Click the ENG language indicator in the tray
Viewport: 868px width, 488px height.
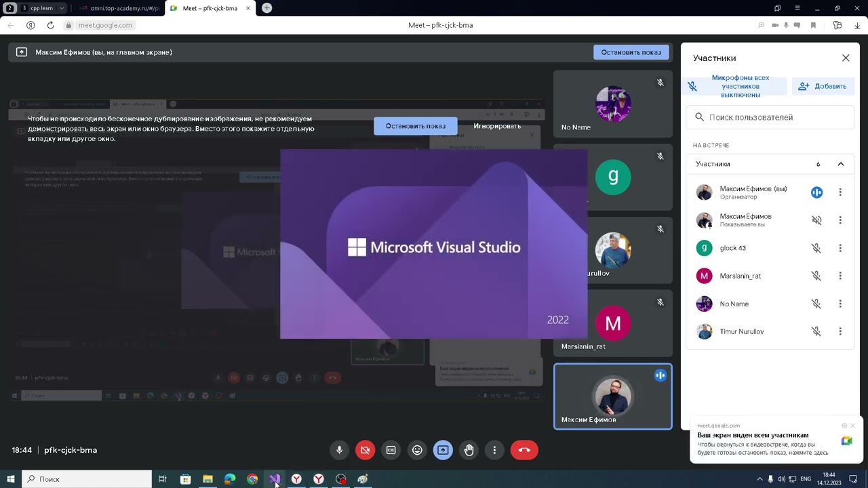[806, 479]
